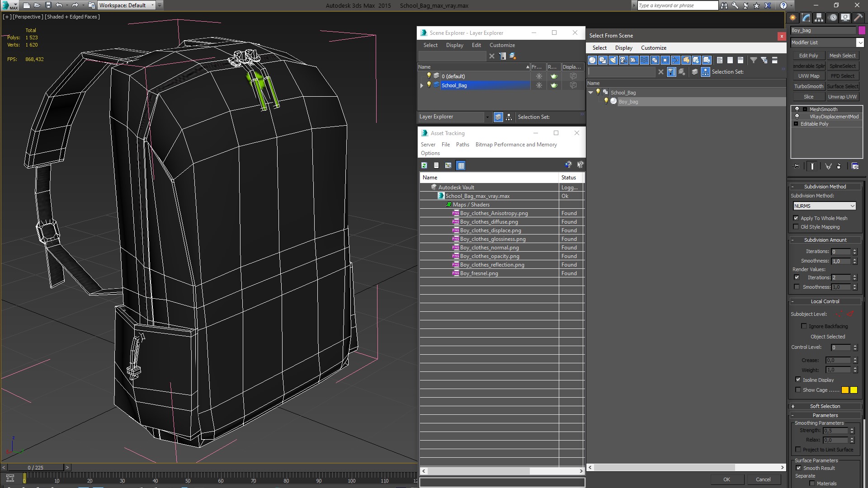The width and height of the screenshot is (868, 488).
Task: Enable Old Style Mapping checkbox
Action: click(x=796, y=227)
